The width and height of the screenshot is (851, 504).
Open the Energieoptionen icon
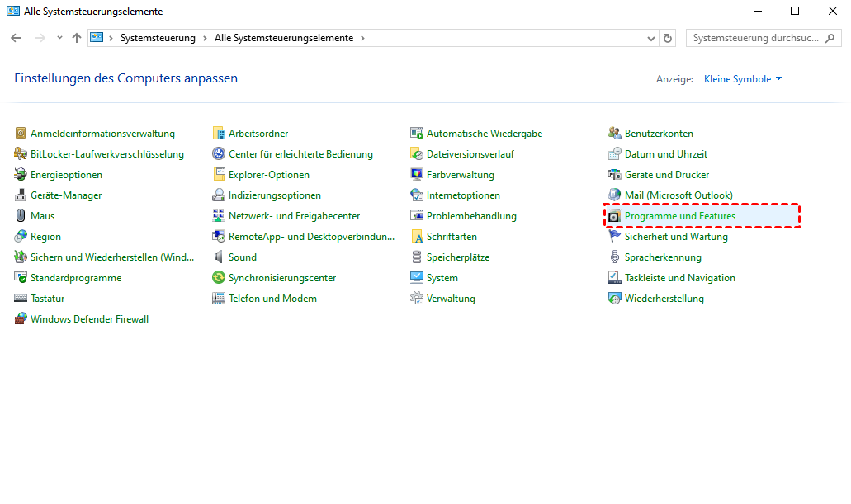[21, 175]
